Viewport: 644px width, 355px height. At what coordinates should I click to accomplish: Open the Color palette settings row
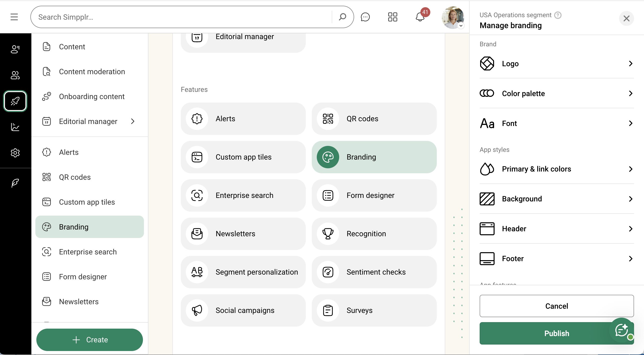[556, 94]
